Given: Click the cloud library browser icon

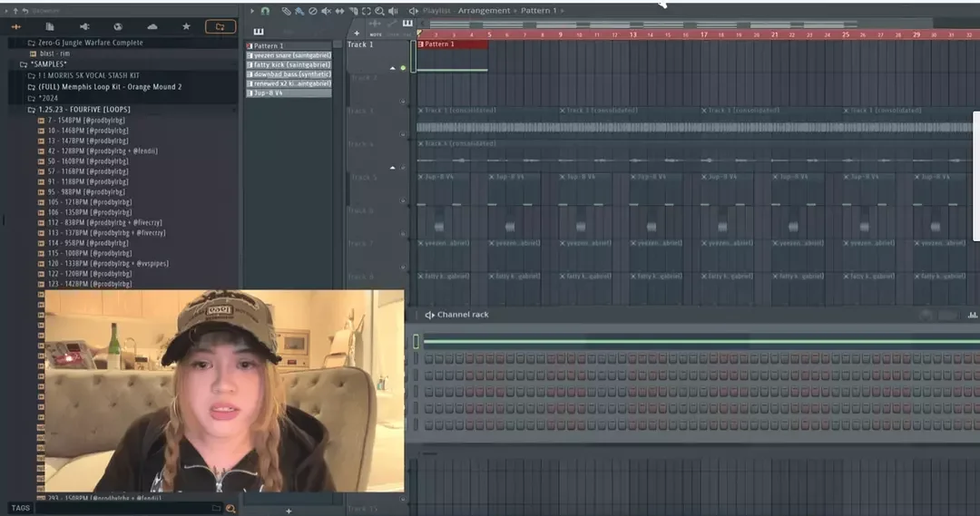Looking at the screenshot, I should coord(152,27).
